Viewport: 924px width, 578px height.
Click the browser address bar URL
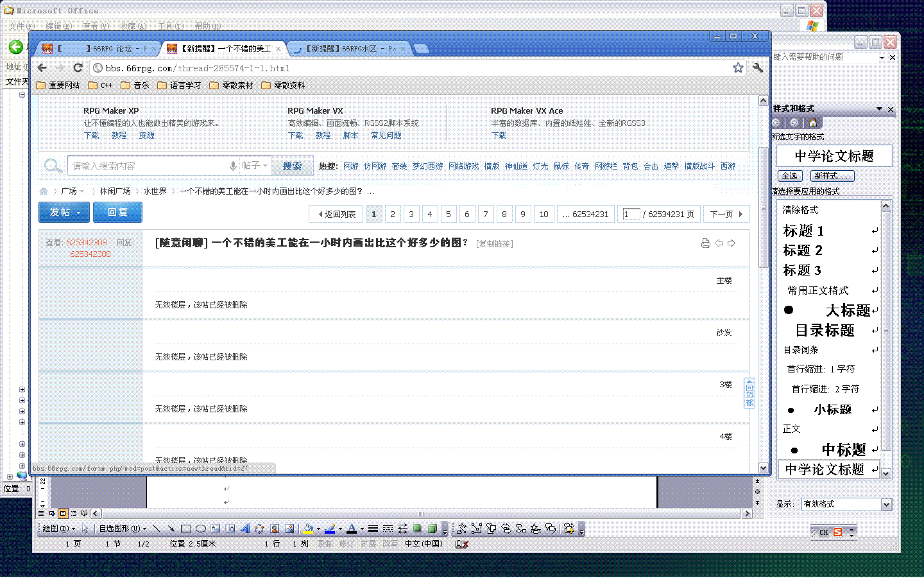point(198,67)
